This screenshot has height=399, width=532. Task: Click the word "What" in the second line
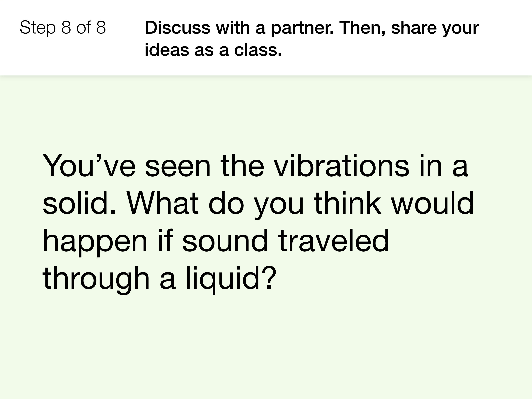(x=163, y=203)
